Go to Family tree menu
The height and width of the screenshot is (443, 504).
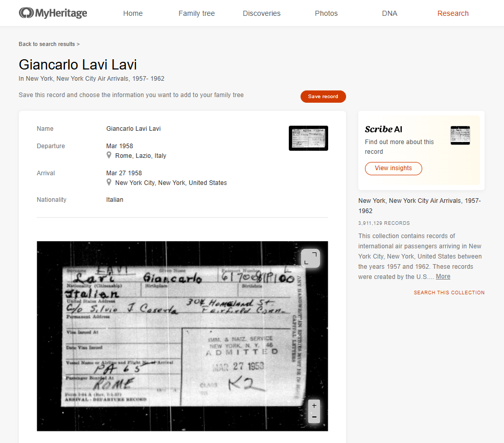click(x=196, y=13)
